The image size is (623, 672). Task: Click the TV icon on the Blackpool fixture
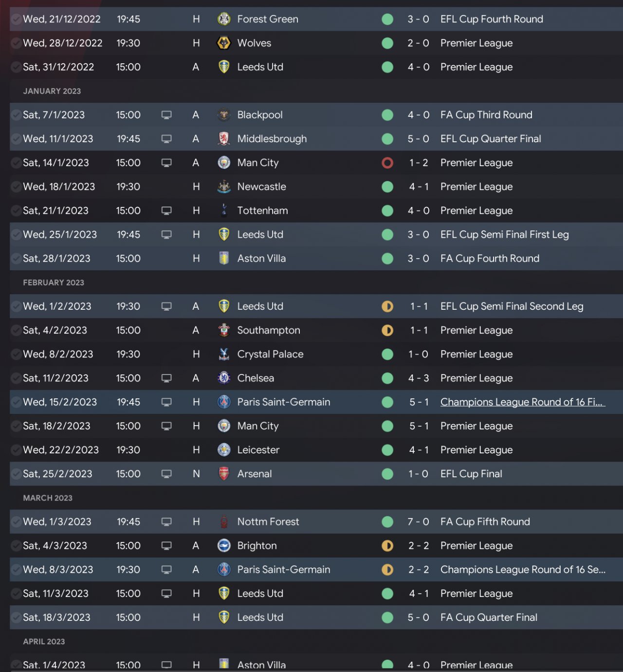click(166, 115)
